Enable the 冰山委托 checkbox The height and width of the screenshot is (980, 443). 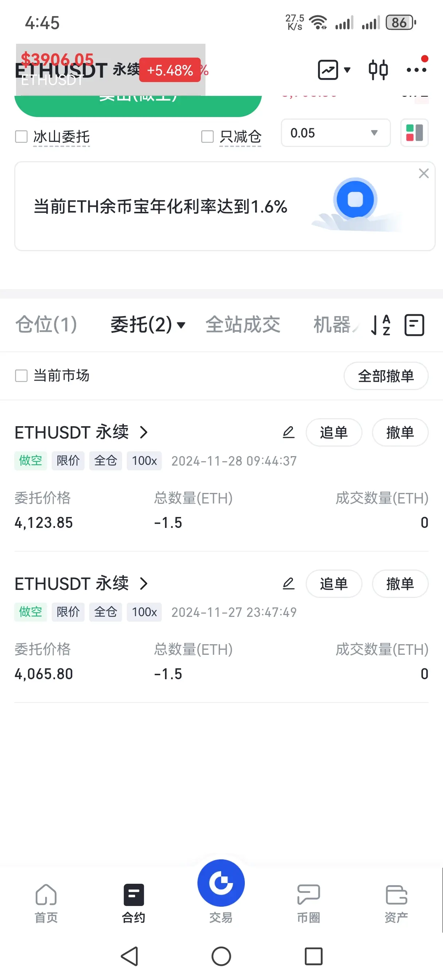[21, 137]
